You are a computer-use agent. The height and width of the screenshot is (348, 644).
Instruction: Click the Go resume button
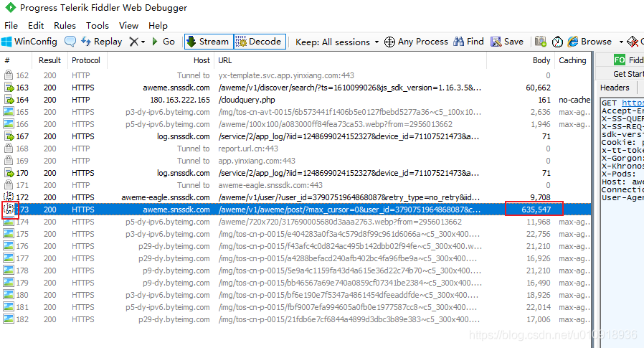[164, 42]
